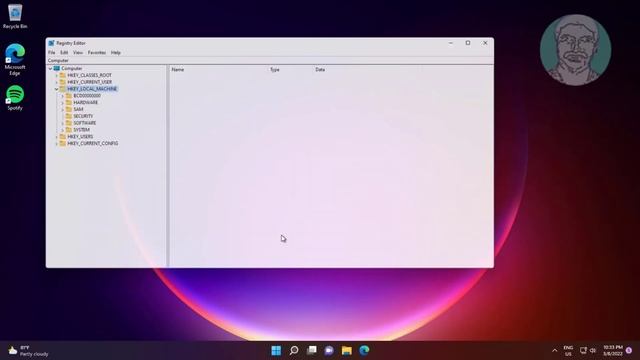Screen dimensions: 640x360
Task: Click the HKEY_USERS folder icon
Action: pos(62,137)
